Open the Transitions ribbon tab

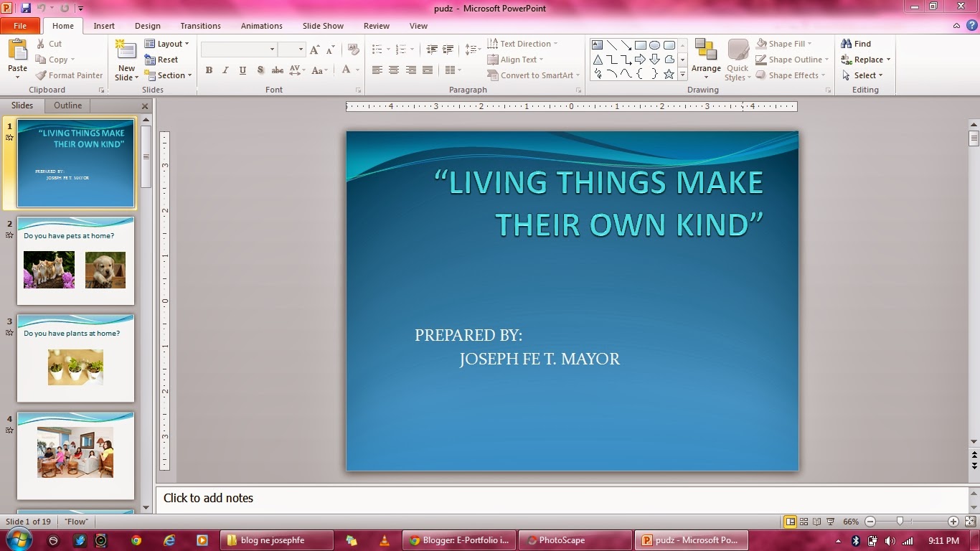[200, 26]
